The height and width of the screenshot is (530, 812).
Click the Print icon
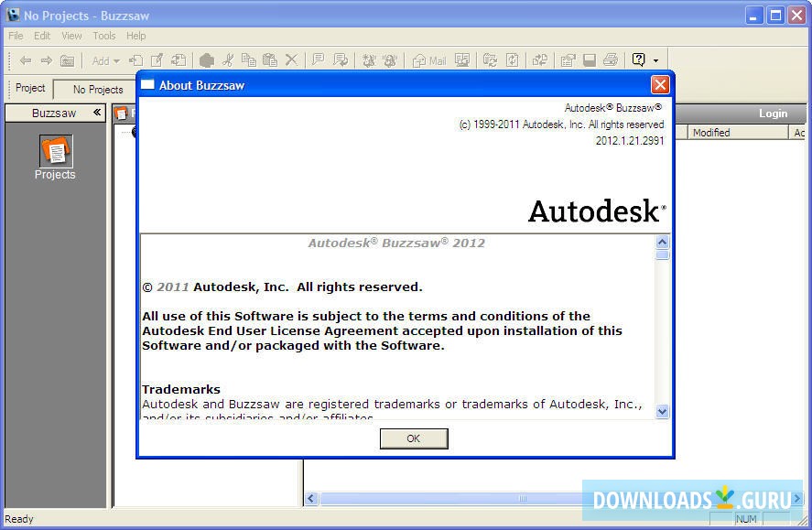[x=610, y=60]
